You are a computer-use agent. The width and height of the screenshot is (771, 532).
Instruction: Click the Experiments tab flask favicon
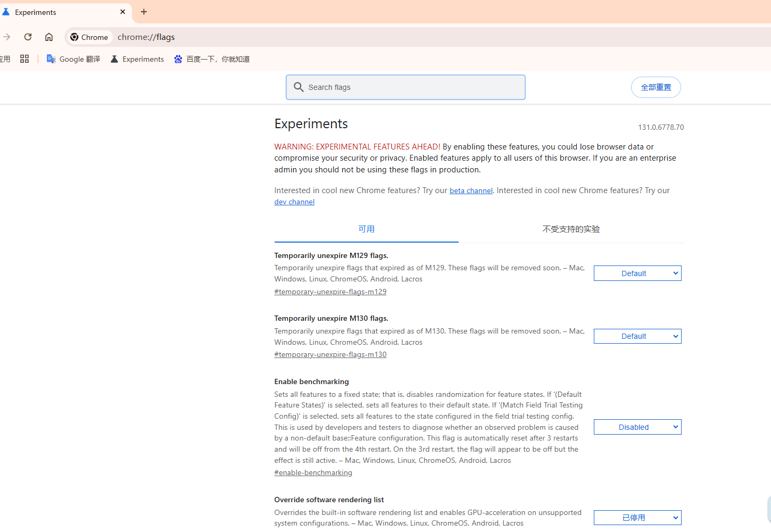pos(6,12)
